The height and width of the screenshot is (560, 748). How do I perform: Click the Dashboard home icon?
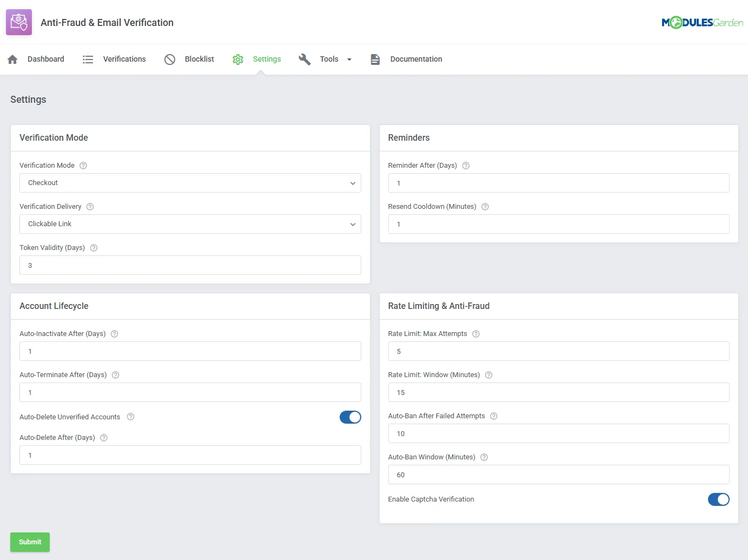coord(13,60)
